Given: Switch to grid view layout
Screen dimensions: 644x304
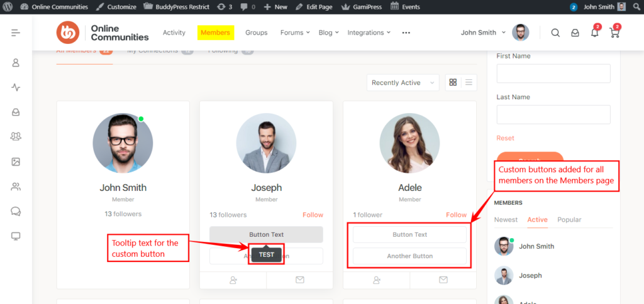Looking at the screenshot, I should pyautogui.click(x=453, y=82).
